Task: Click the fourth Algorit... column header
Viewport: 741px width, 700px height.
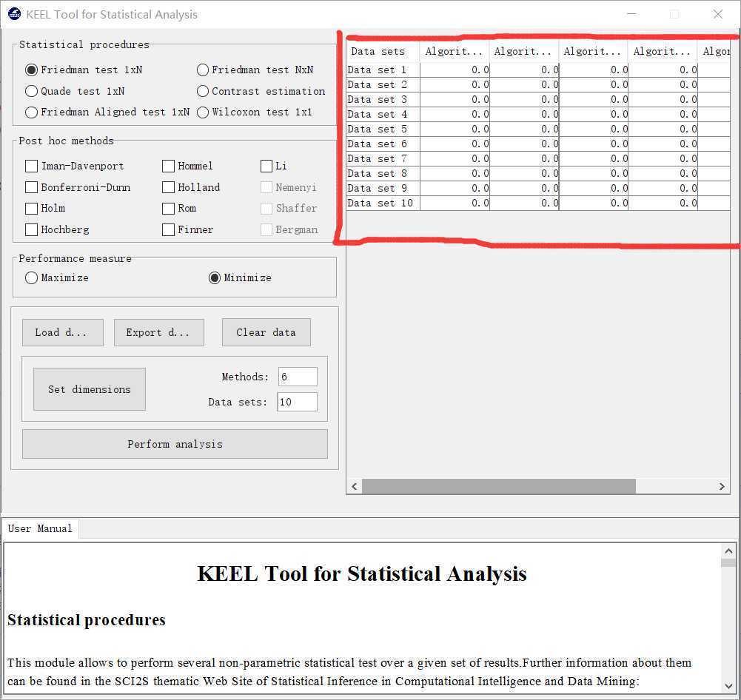Action: click(663, 52)
